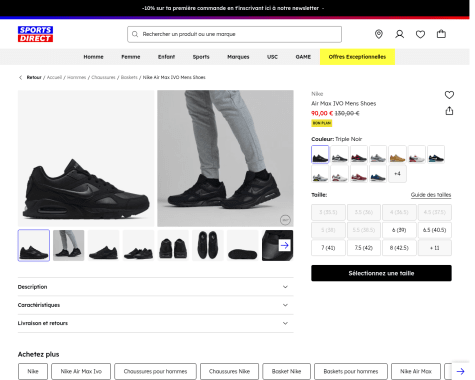Screen dimensions: 475x380
Task: Select first thumbnail of shoe side view
Action: (34, 245)
